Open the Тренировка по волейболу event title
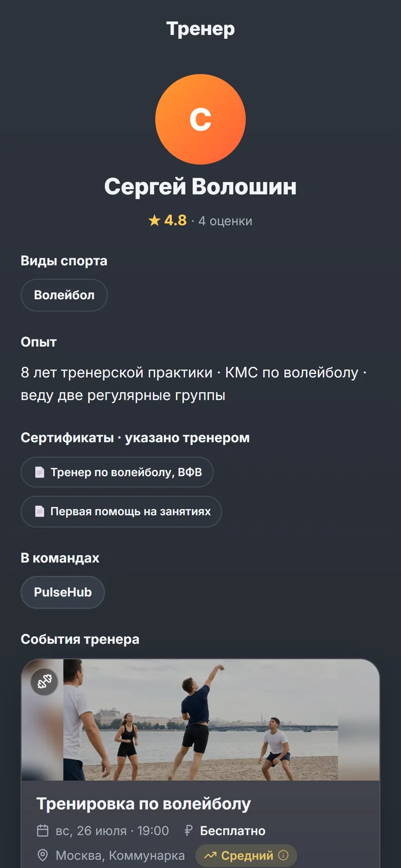 click(x=143, y=804)
